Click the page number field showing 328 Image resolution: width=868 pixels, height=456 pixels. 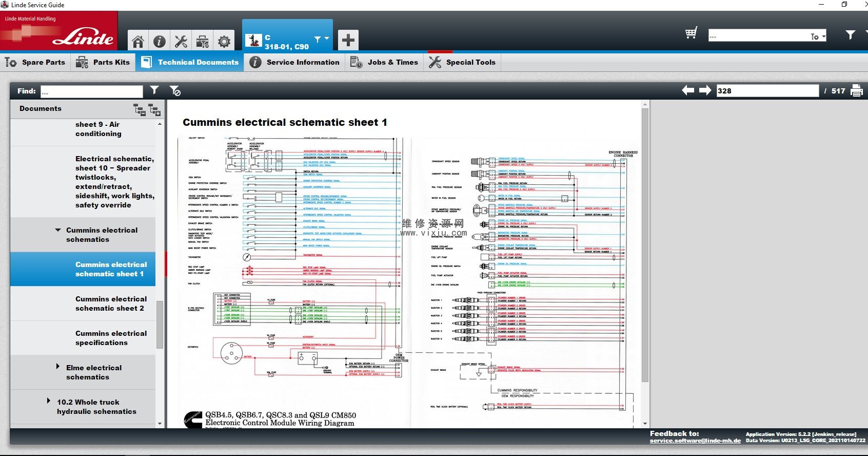(x=767, y=91)
